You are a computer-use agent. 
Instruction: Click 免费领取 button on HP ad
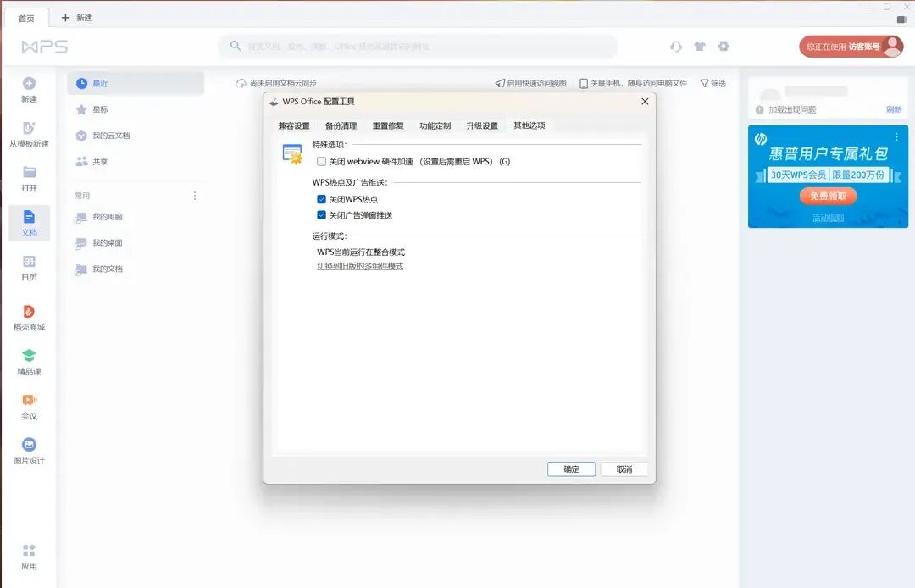pos(828,196)
